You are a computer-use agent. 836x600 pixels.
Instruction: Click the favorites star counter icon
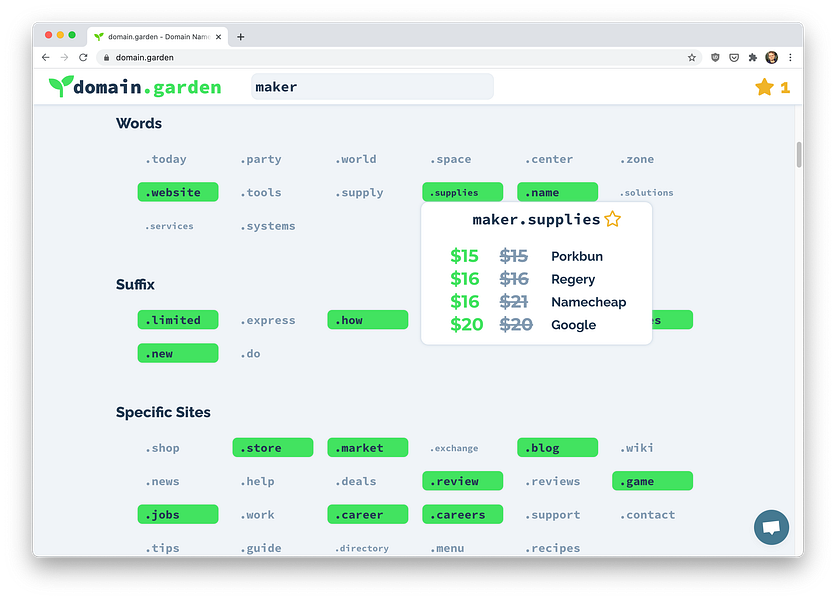(764, 87)
